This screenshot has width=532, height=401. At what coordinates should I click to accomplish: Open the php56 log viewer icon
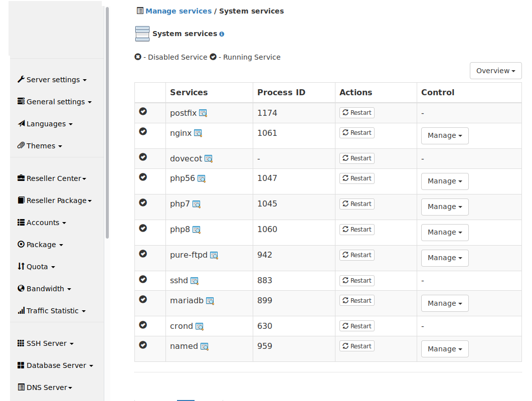tap(202, 178)
